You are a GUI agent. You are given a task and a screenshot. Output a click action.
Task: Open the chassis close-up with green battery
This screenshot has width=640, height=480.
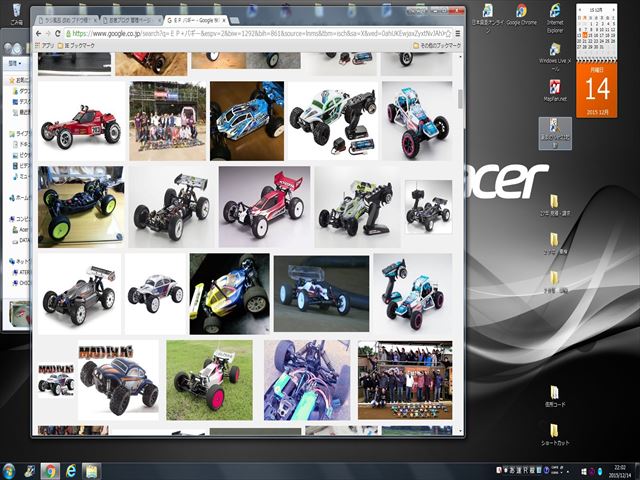point(307,380)
